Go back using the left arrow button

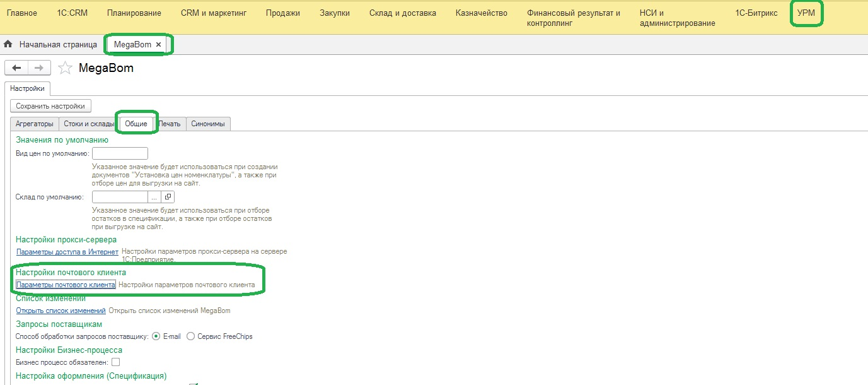(x=17, y=68)
